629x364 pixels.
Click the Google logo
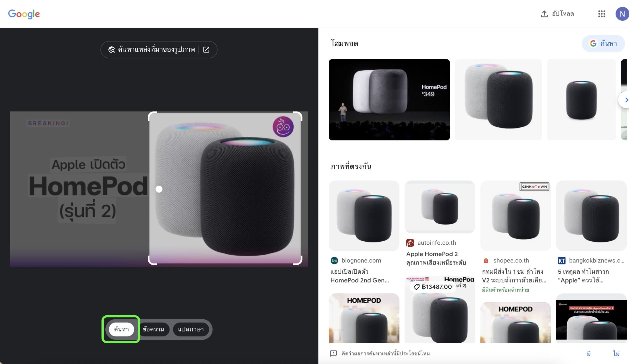[x=24, y=14]
